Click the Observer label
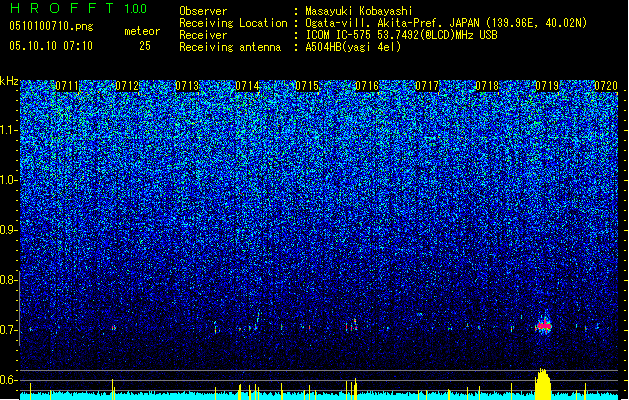This screenshot has width=629, height=400. click(203, 11)
